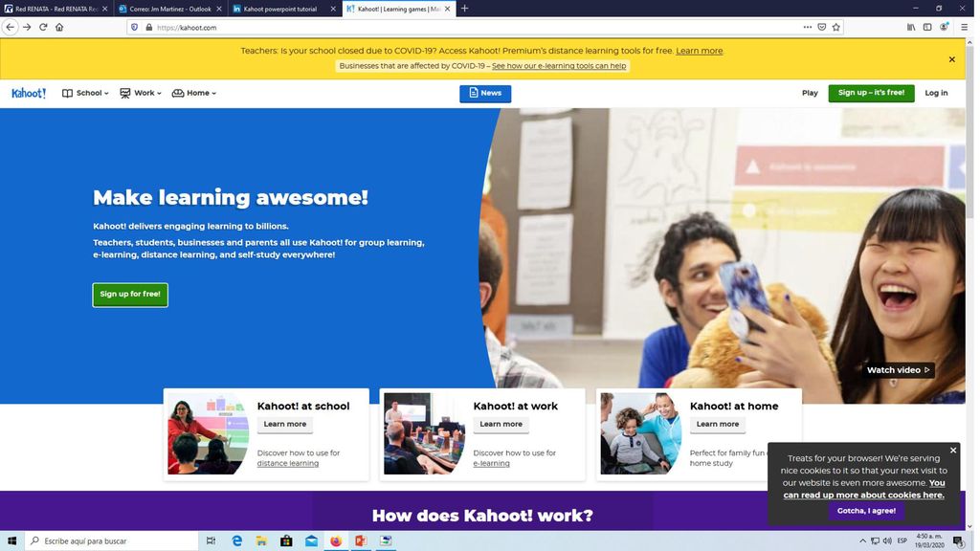The image size is (980, 551).
Task: Open the notification center icon
Action: tap(959, 540)
